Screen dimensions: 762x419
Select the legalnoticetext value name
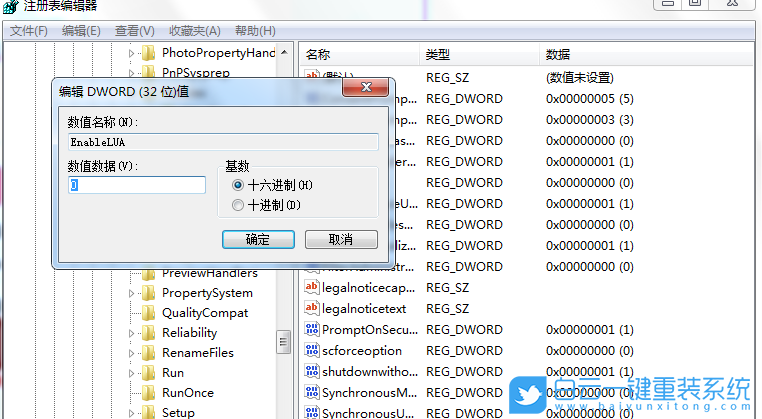click(364, 309)
